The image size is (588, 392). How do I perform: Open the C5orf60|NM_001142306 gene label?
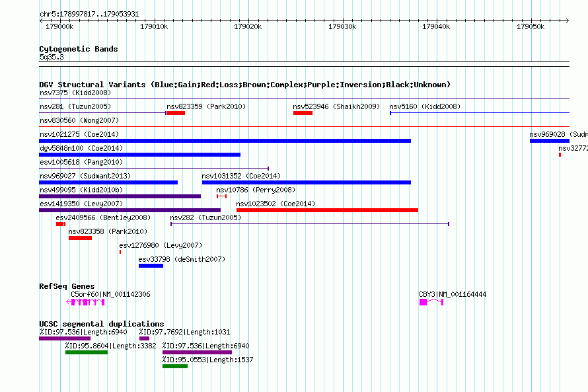click(x=110, y=294)
